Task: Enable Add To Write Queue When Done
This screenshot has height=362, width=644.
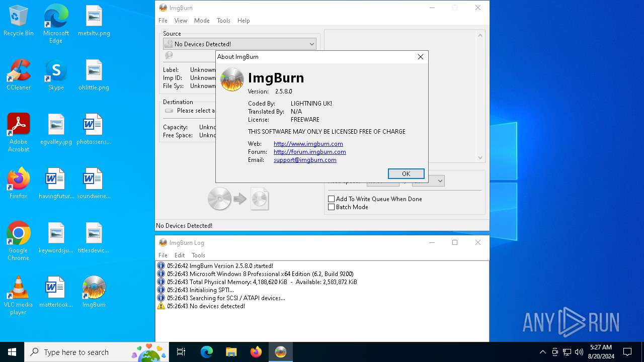Action: click(375, 199)
